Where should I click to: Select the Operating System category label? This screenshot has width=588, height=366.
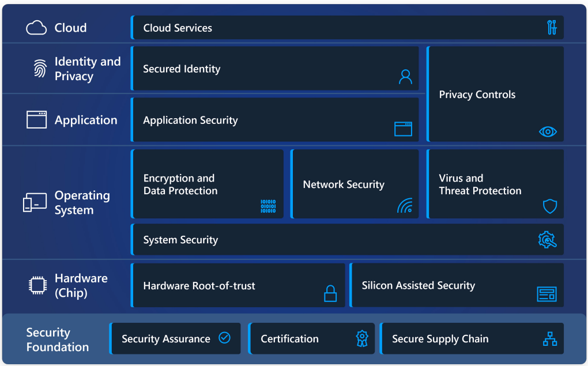point(82,203)
